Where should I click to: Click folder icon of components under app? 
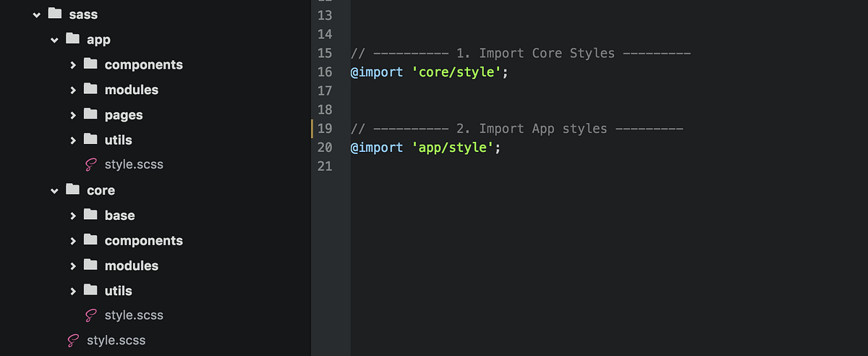click(90, 64)
